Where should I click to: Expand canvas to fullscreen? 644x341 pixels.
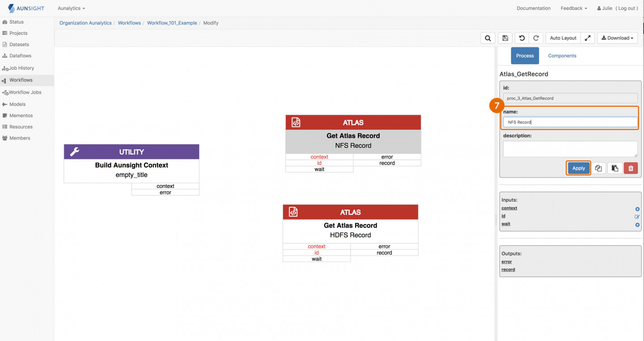pyautogui.click(x=588, y=38)
